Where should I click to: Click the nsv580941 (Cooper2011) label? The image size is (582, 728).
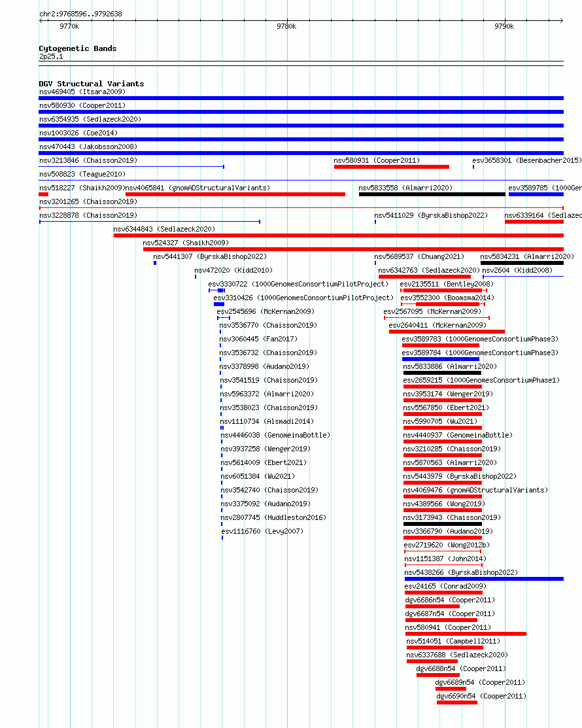[448, 628]
